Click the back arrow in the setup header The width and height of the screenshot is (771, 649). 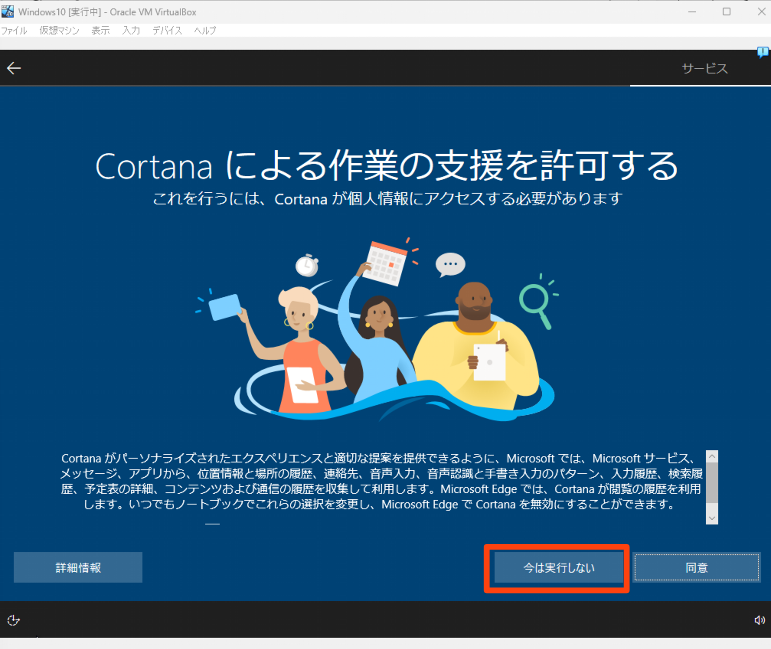pos(14,68)
